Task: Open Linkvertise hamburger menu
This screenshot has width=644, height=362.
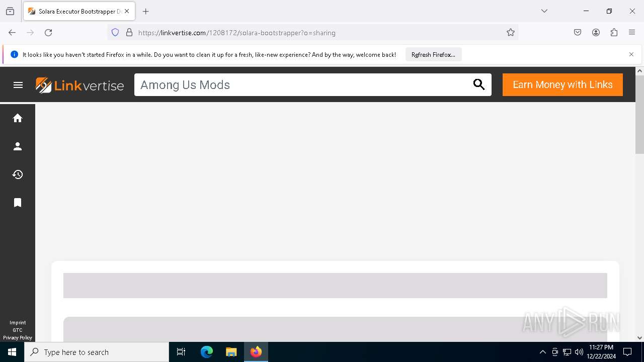Action: [x=18, y=85]
